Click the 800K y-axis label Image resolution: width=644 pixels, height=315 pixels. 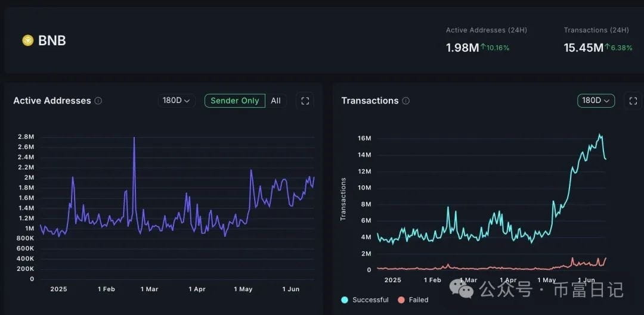[x=26, y=238]
